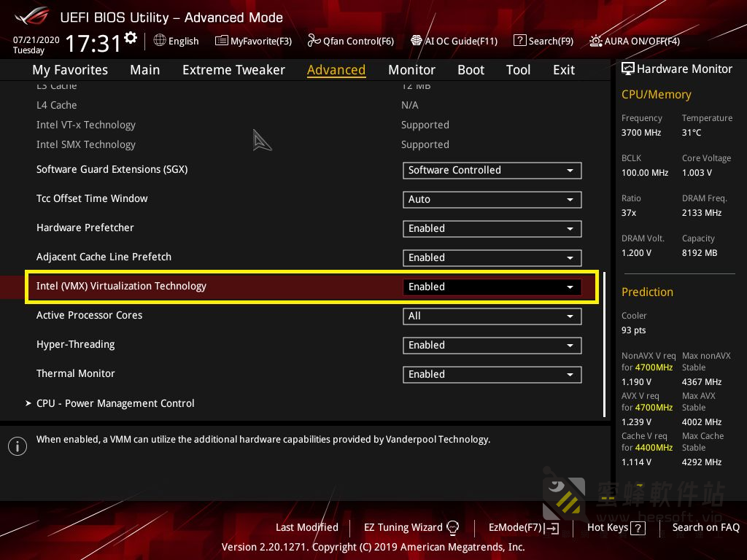
Task: Start the EZ Tuning Wizard
Action: click(x=411, y=528)
